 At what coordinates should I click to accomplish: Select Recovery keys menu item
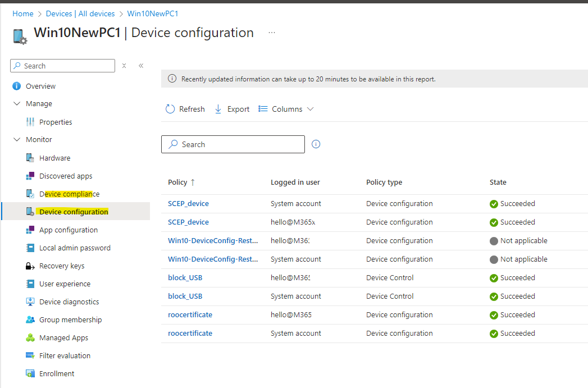coord(62,266)
